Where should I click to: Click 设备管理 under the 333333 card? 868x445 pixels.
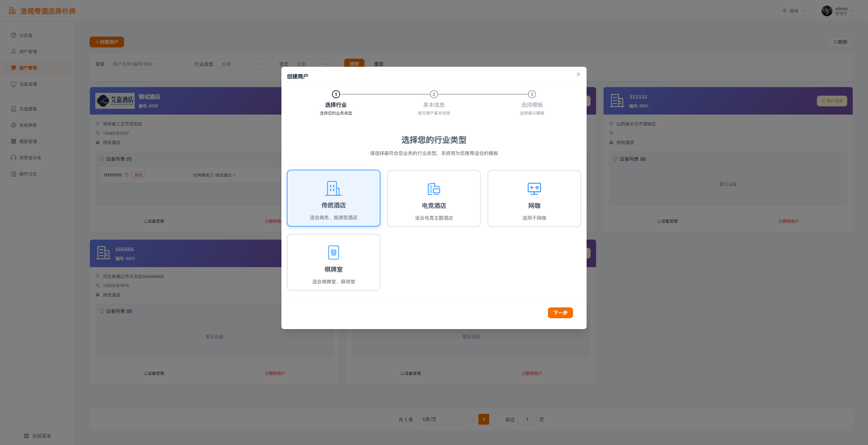coord(667,221)
